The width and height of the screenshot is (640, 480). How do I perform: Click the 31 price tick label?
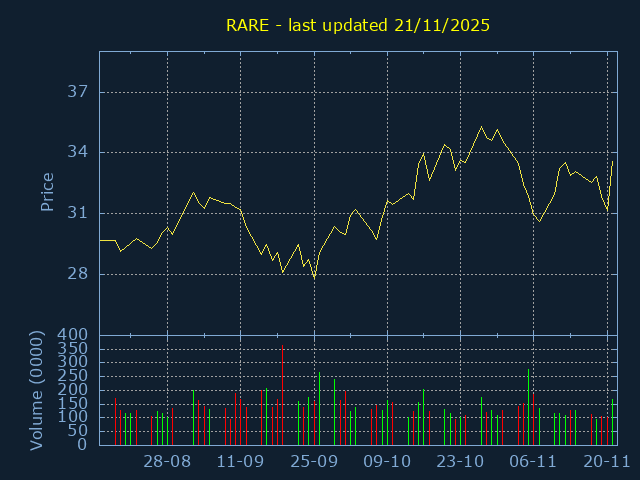78,214
